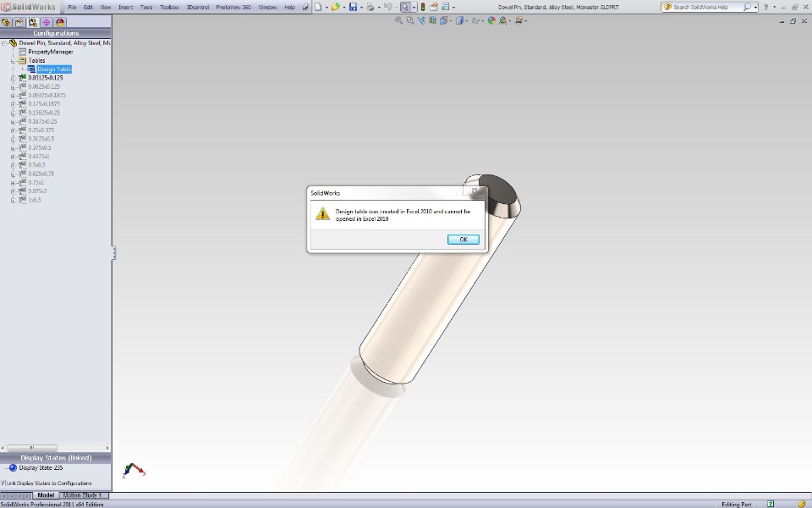This screenshot has width=812, height=508.
Task: Open the Select tool dropdown arrow
Action: [414, 8]
